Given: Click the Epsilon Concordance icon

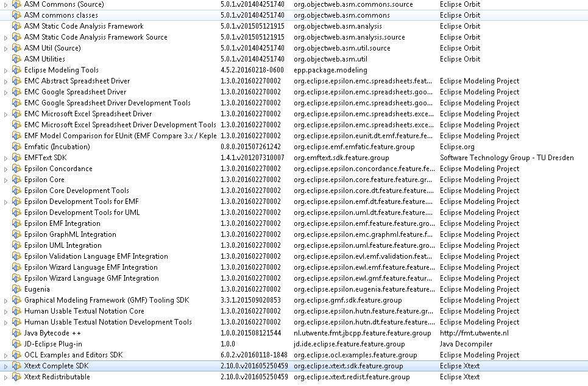Looking at the screenshot, I should coord(16,169).
